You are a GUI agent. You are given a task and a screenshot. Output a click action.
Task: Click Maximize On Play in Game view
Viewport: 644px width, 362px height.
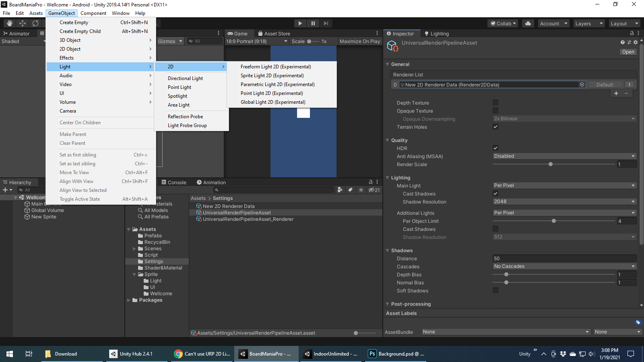pos(359,41)
